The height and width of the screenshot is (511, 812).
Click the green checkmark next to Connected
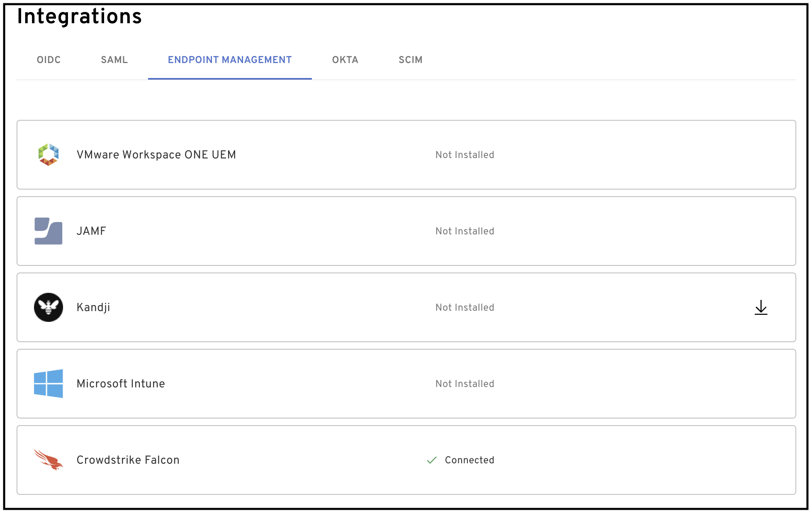[431, 460]
